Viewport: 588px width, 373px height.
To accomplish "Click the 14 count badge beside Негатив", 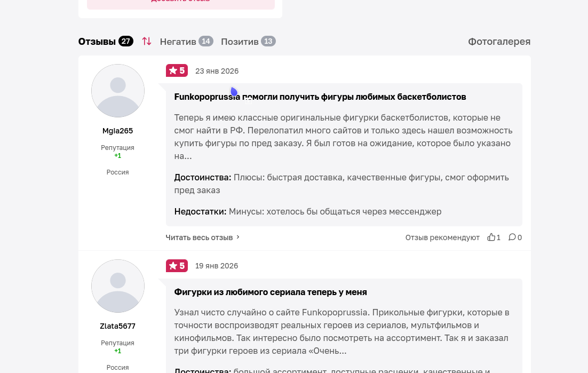I will tap(206, 41).
